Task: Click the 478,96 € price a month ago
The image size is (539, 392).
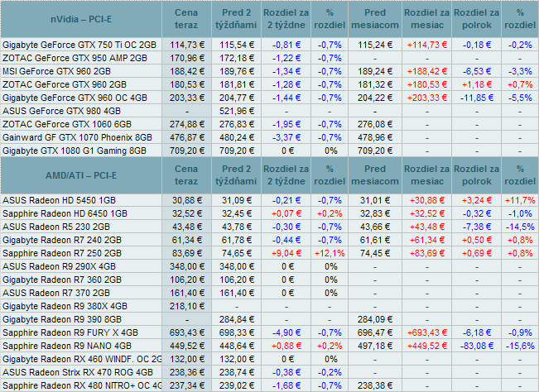Action: [x=375, y=137]
